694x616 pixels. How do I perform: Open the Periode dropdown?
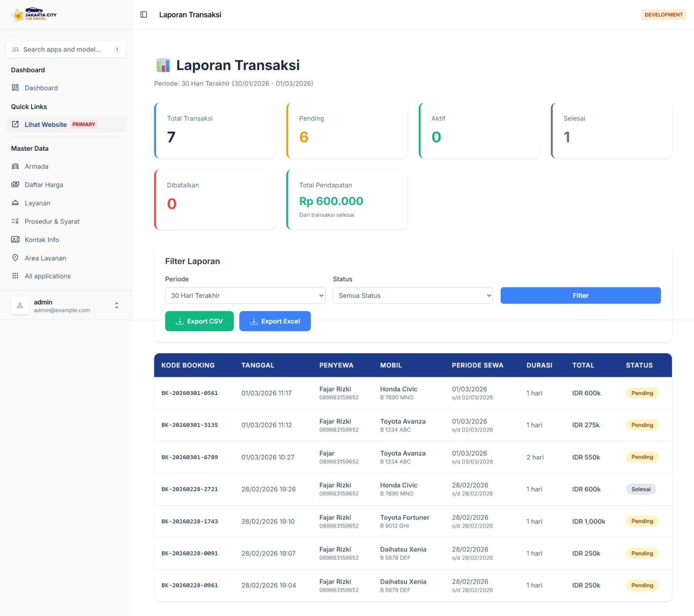click(245, 295)
